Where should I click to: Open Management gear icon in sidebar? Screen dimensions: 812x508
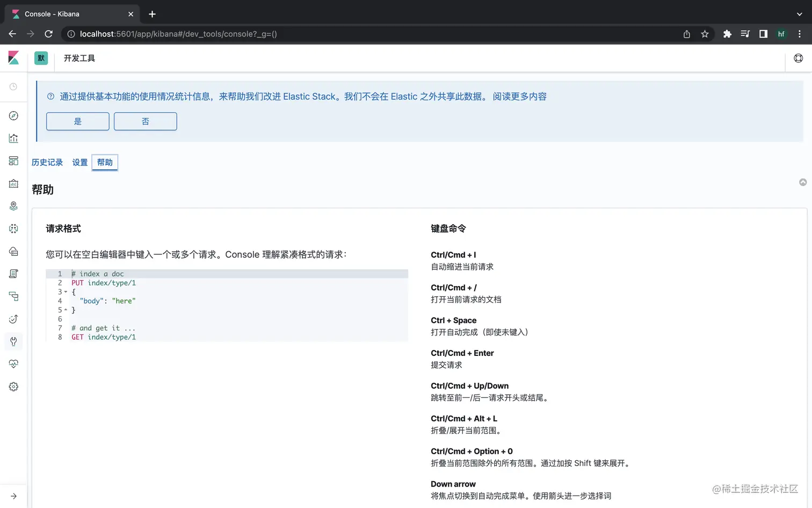13,387
